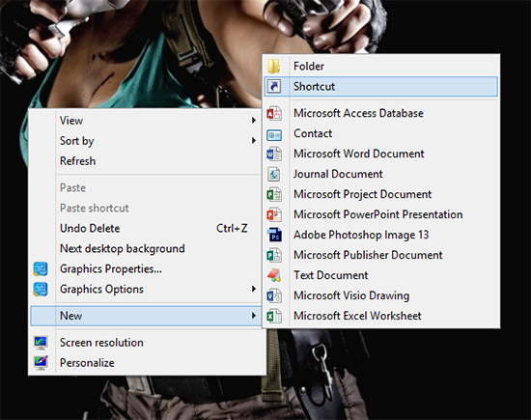The image size is (531, 420).
Task: Click the Screen resolution monitor icon
Action: pos(41,343)
